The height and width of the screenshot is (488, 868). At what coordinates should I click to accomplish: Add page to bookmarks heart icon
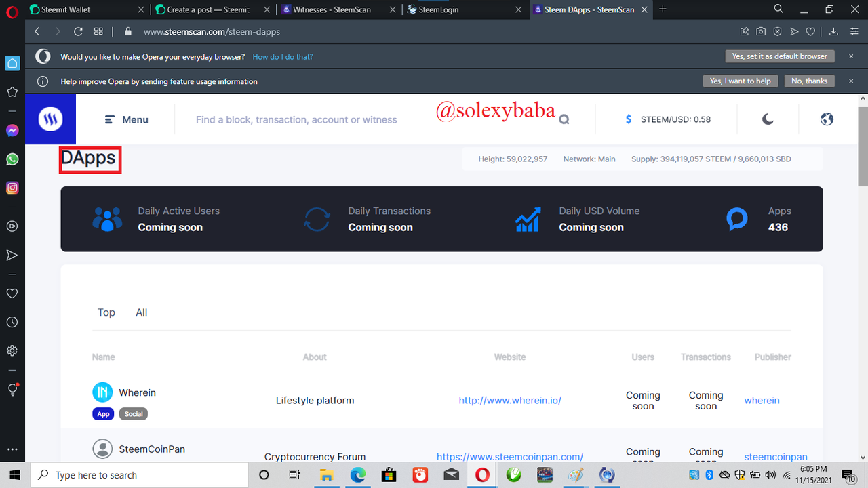point(810,31)
